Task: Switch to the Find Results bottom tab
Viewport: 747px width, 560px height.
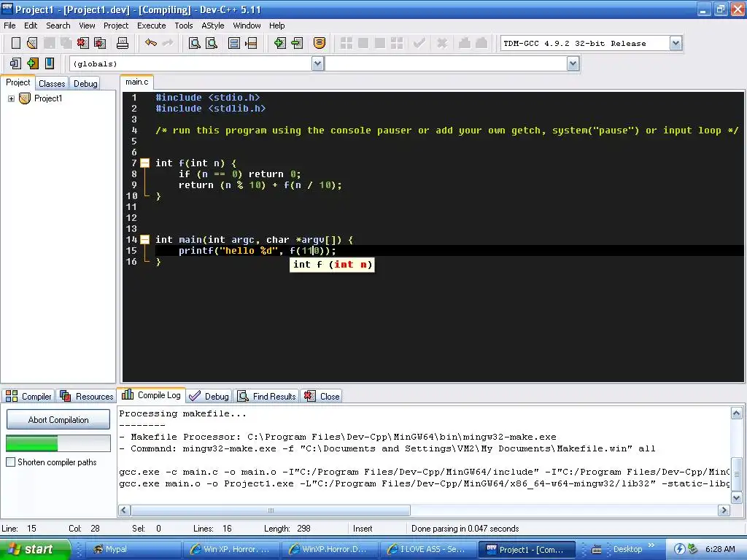Action: (267, 396)
